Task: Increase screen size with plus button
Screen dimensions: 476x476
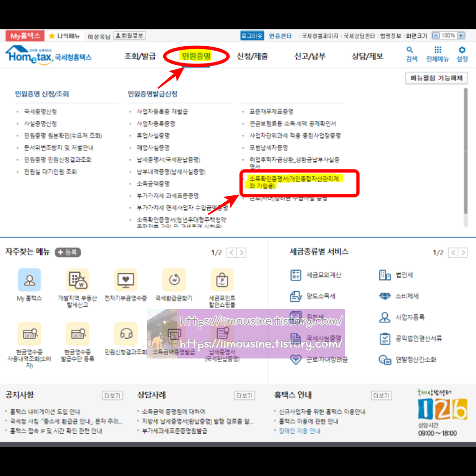Action: [x=461, y=36]
